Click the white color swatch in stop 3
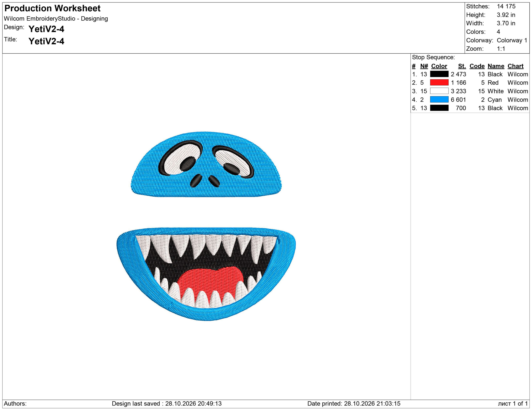Image resolution: width=532 pixels, height=409 pixels. pos(439,91)
